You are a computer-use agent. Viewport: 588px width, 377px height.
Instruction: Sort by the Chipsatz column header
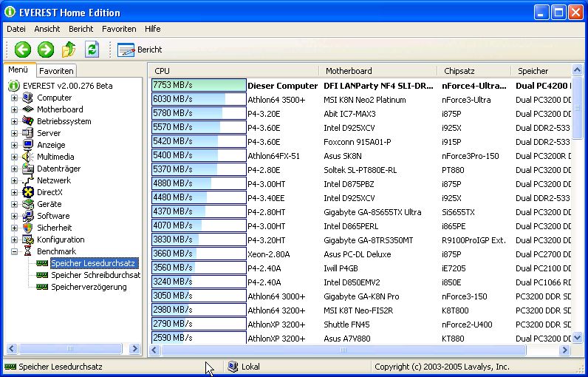point(474,71)
